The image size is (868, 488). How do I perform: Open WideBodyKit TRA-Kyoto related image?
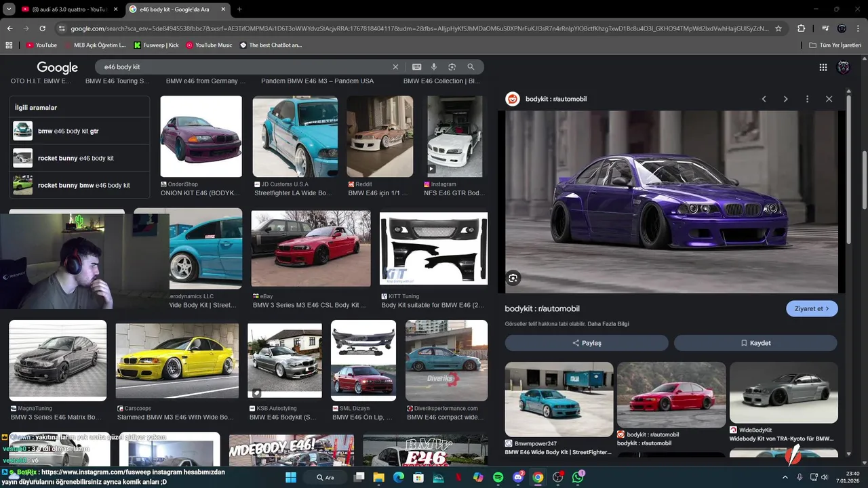pos(783,392)
